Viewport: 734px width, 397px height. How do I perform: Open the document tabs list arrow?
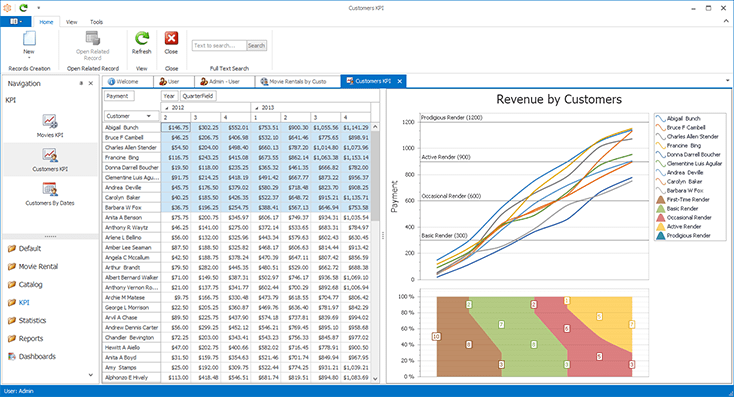[x=727, y=81]
